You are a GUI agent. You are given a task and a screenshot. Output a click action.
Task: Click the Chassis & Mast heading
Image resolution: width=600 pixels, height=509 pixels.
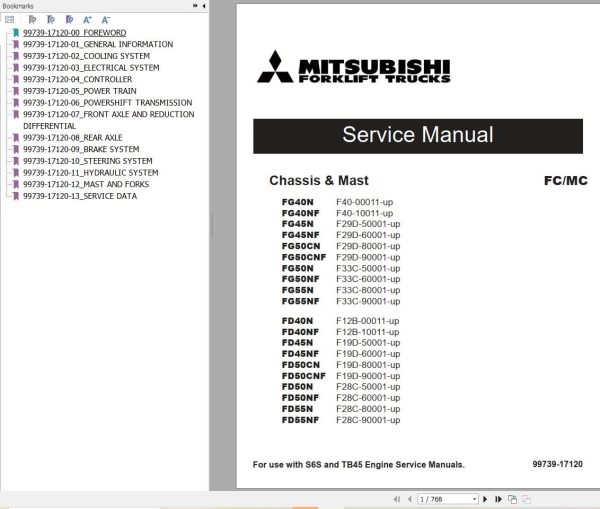point(319,180)
